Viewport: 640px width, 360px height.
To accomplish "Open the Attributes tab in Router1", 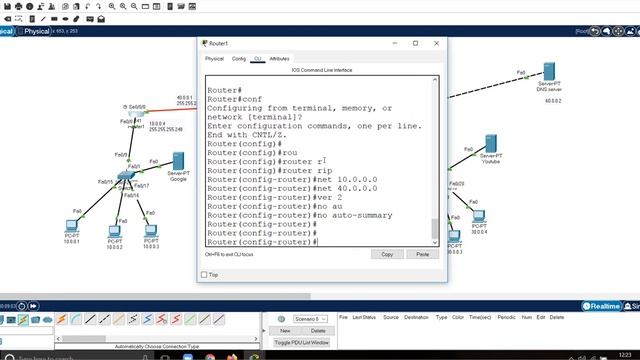I will tap(279, 59).
